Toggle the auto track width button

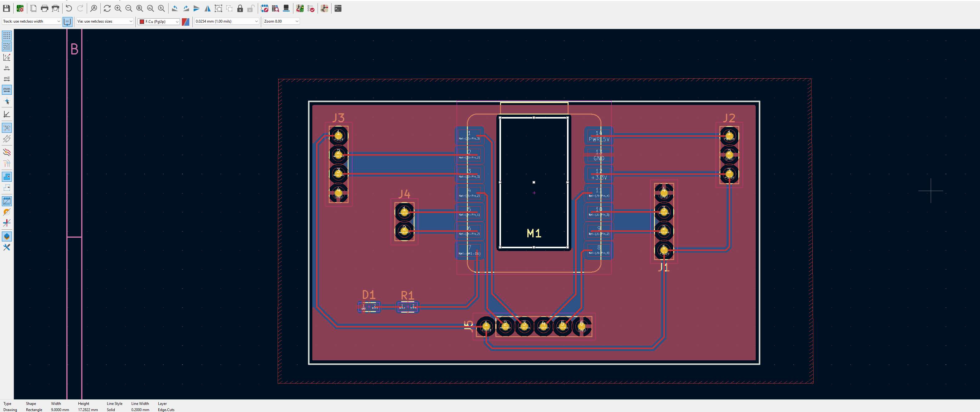pos(67,22)
